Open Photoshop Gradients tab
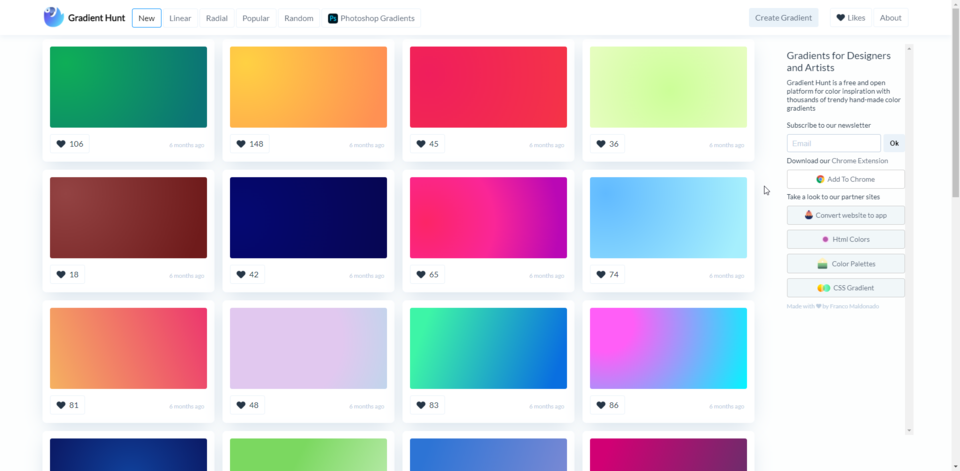This screenshot has height=471, width=960. [371, 18]
